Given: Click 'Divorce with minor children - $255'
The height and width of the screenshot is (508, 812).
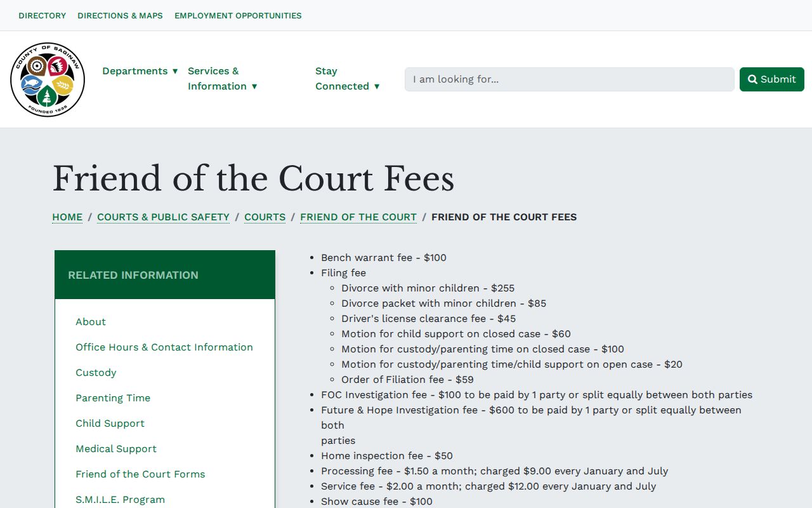Looking at the screenshot, I should click(428, 288).
